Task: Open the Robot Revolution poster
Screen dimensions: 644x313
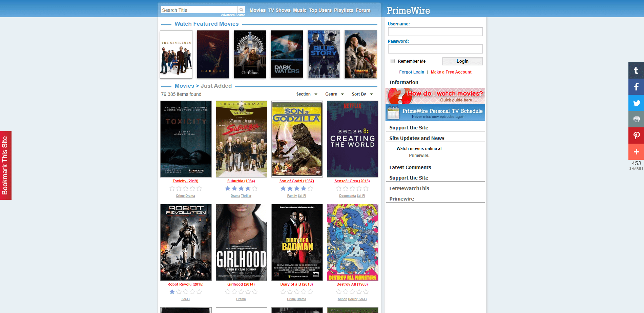Action: pyautogui.click(x=186, y=242)
